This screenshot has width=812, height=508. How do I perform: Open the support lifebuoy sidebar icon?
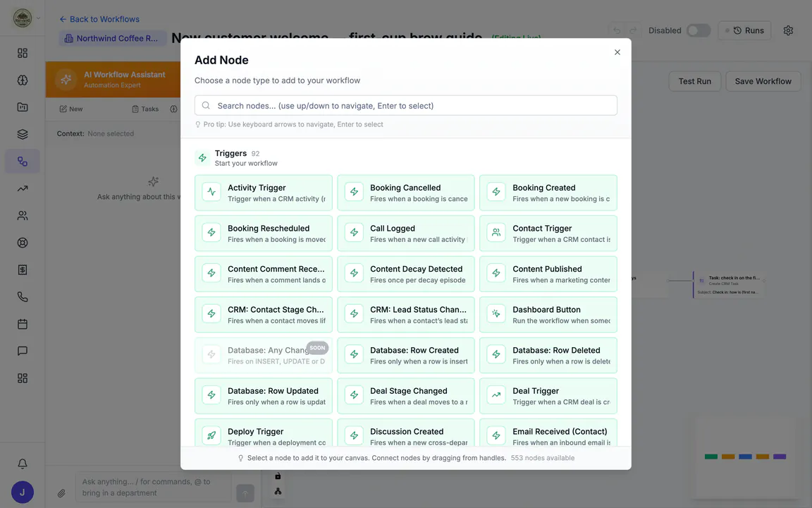tap(23, 243)
